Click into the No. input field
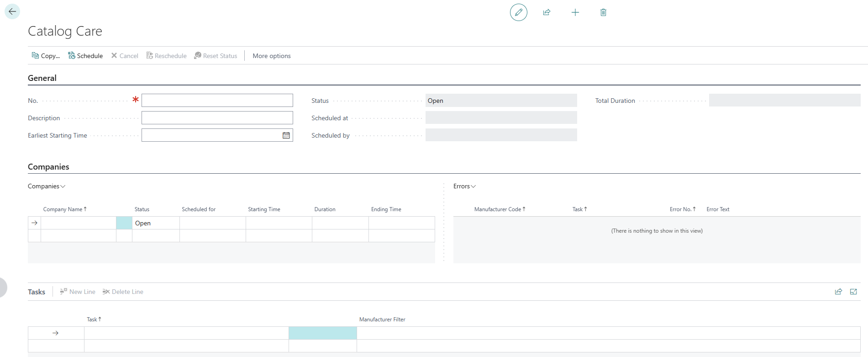 217,101
